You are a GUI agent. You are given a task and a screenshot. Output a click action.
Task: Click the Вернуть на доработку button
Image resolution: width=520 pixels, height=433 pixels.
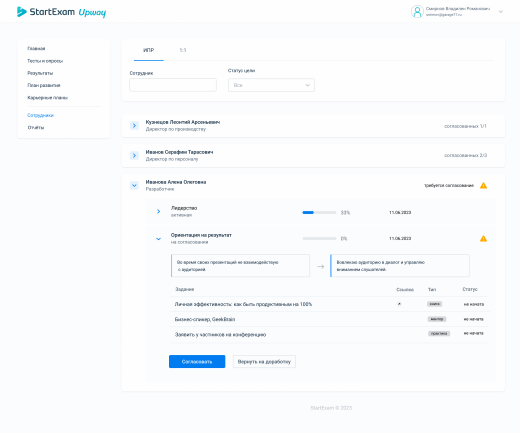(x=264, y=362)
